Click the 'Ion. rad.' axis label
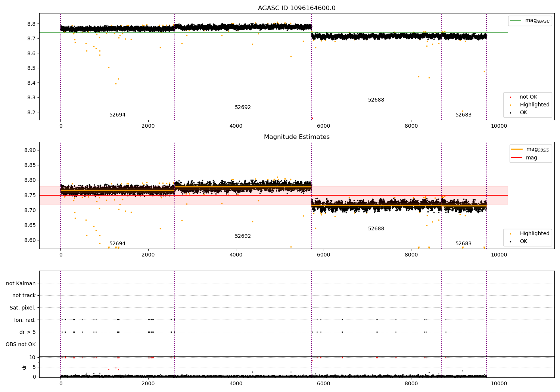Screen dimensions: 560x392 coord(25,320)
